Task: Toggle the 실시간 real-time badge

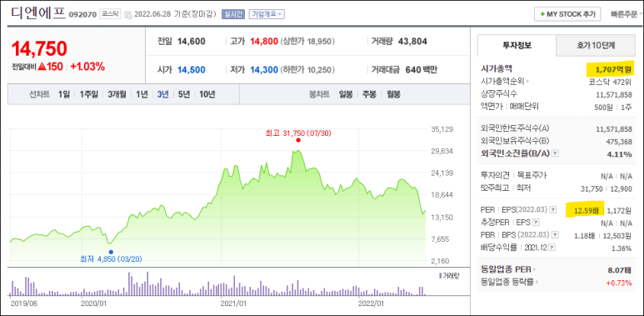Action: pos(233,14)
